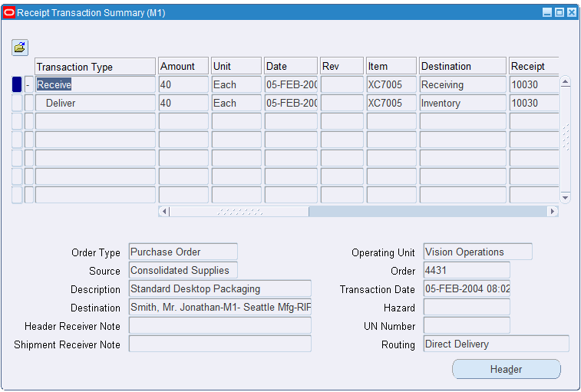Viewport: 581px width, 392px height.
Task: Click Receipt 10030 in Receive row
Action: tap(534, 85)
